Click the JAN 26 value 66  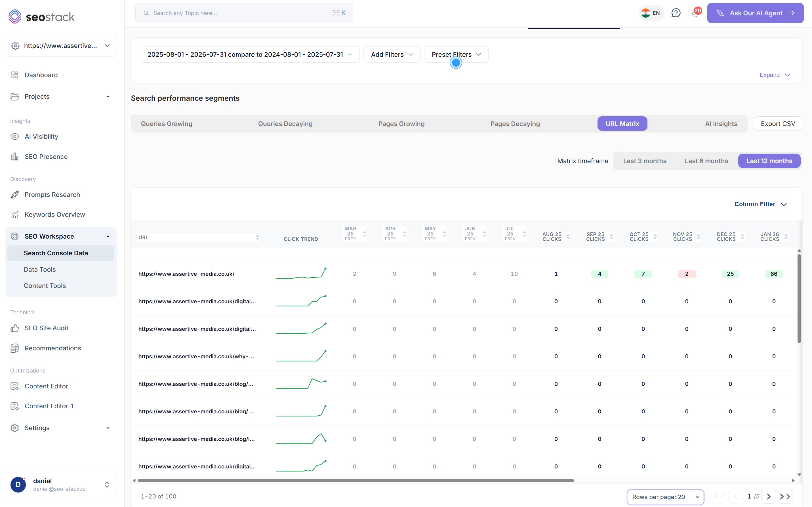click(773, 274)
